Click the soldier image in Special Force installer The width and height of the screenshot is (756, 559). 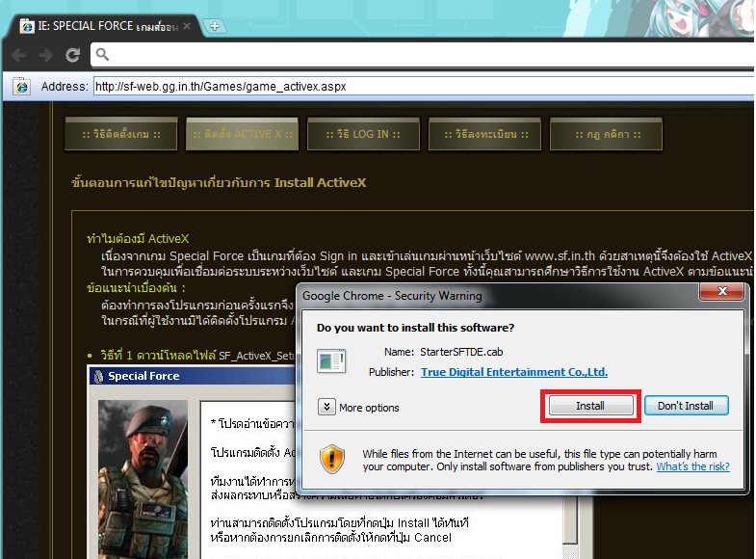pos(143,479)
